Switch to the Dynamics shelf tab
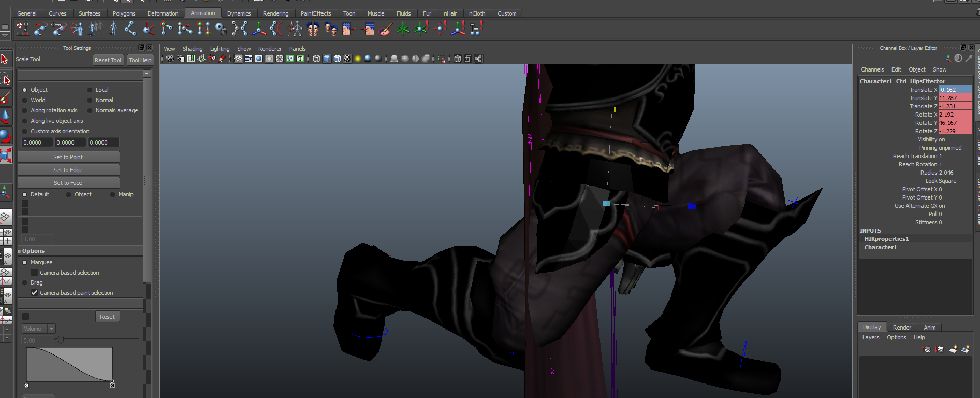 [239, 13]
